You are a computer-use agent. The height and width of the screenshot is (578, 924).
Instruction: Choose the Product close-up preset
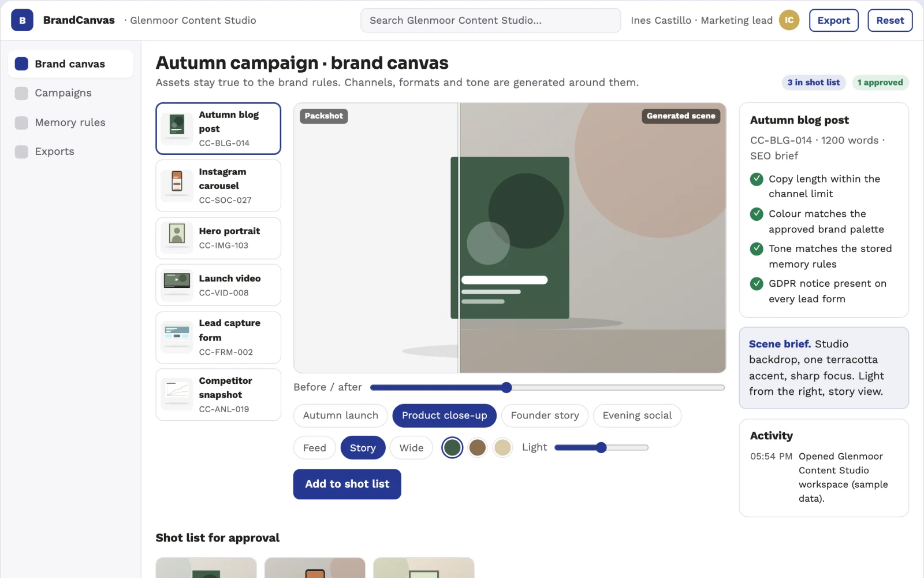coord(444,416)
